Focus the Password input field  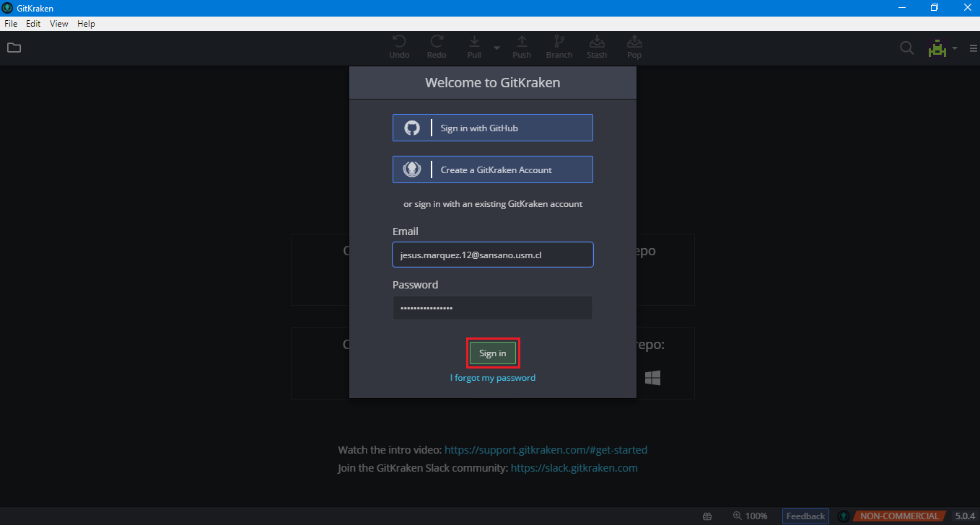(493, 308)
